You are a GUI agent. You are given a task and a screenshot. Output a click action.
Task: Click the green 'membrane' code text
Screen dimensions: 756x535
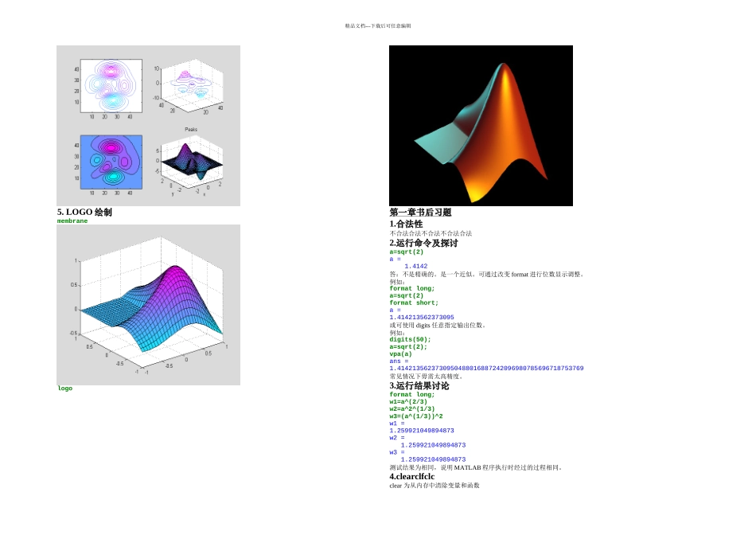(72, 221)
